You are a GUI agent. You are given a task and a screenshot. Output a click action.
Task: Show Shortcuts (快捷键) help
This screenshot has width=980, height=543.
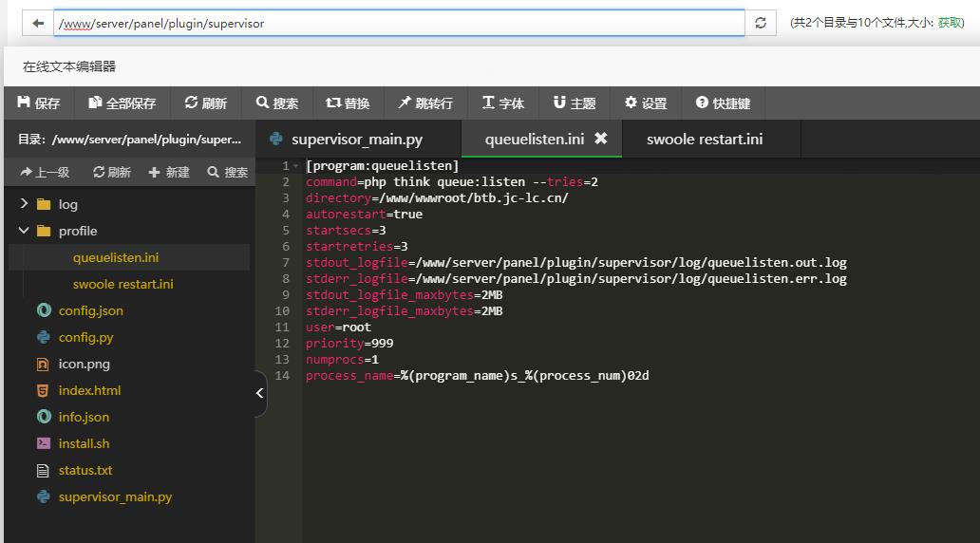(723, 103)
